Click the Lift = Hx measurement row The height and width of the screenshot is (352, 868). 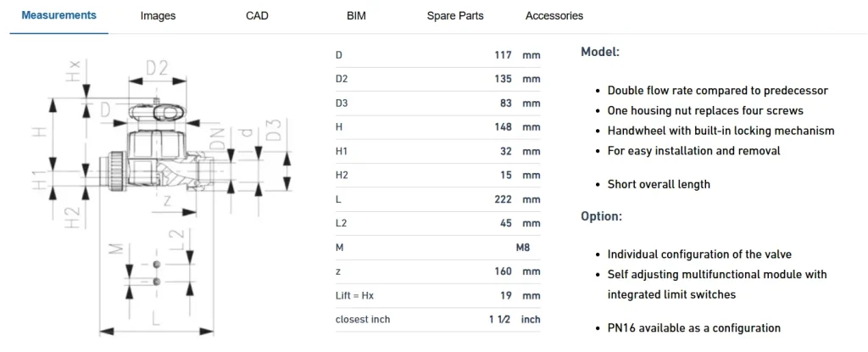point(438,295)
